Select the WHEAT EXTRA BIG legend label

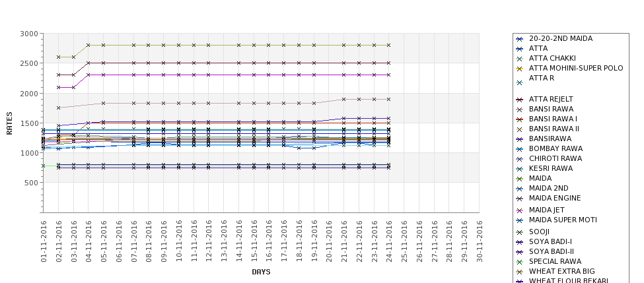click(562, 272)
